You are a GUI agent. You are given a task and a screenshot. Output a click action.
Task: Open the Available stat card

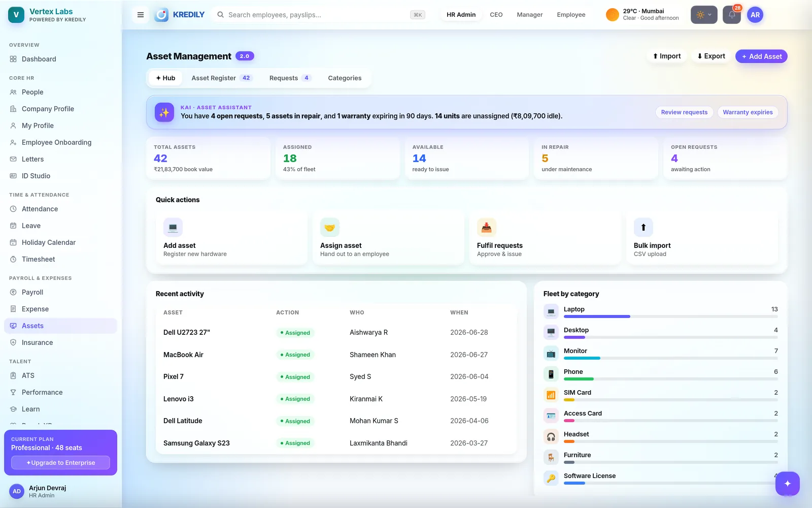pyautogui.click(x=466, y=158)
